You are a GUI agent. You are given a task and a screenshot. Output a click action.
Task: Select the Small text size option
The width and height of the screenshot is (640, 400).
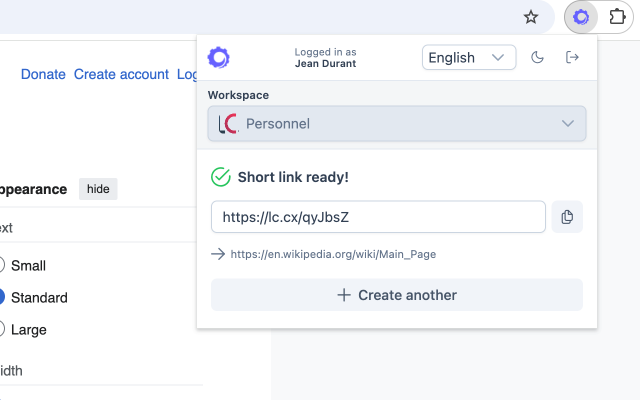pyautogui.click(x=1, y=265)
